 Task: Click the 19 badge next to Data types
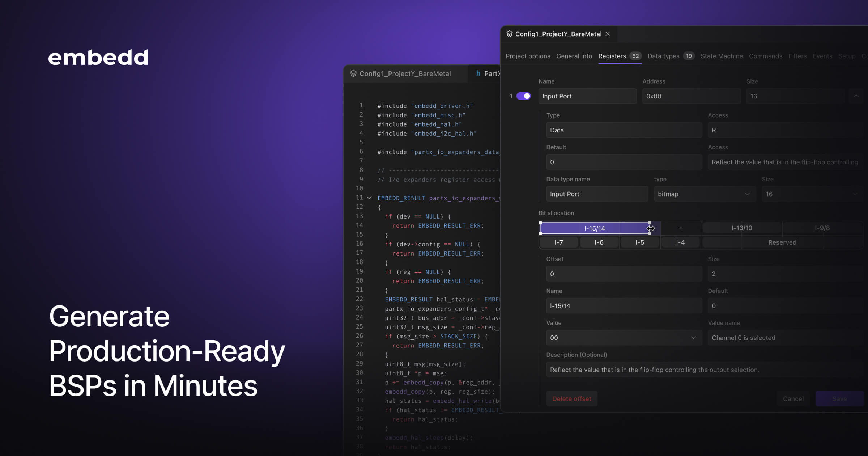pos(689,56)
